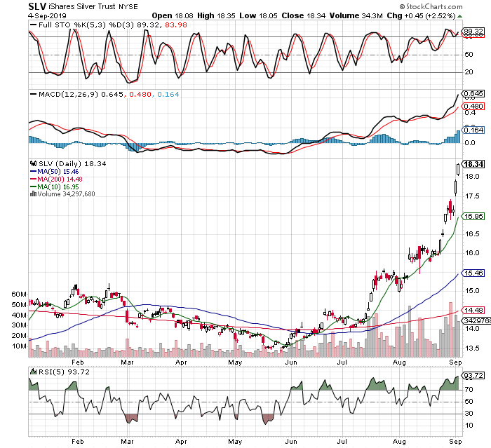
Task: Click the green up-triangle after the Chg value
Action: [x=459, y=16]
